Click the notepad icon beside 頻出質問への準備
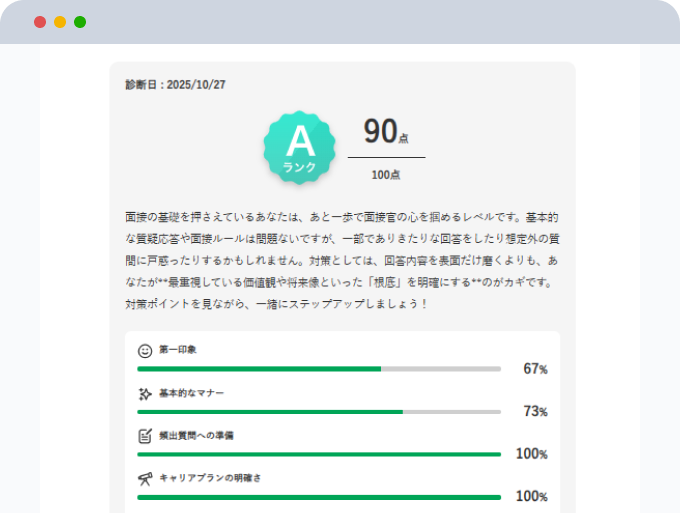Viewport: 680px width, 513px height. [145, 436]
